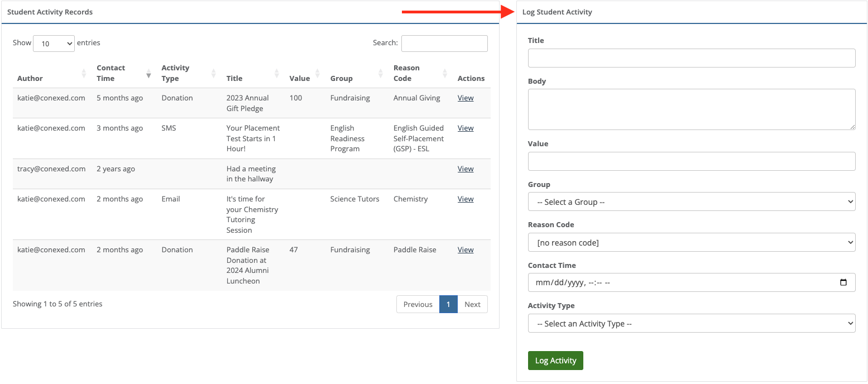Select page 1 in the pagination
The height and width of the screenshot is (384, 868).
[x=448, y=304]
